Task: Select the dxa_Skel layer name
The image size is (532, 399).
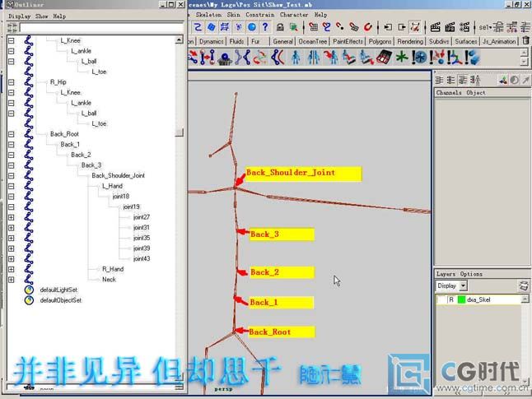Action: click(x=478, y=299)
